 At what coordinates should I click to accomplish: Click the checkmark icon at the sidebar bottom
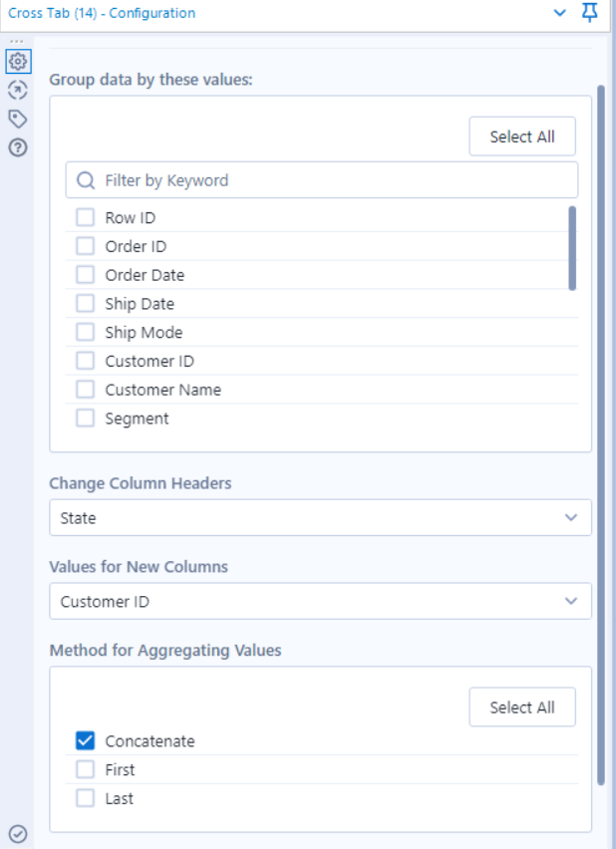tap(18, 834)
